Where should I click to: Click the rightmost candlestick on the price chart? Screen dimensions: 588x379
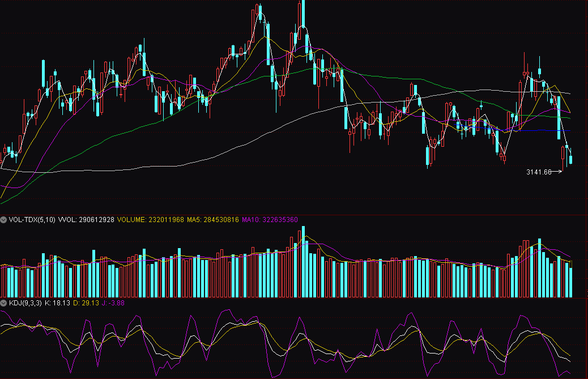(570, 159)
